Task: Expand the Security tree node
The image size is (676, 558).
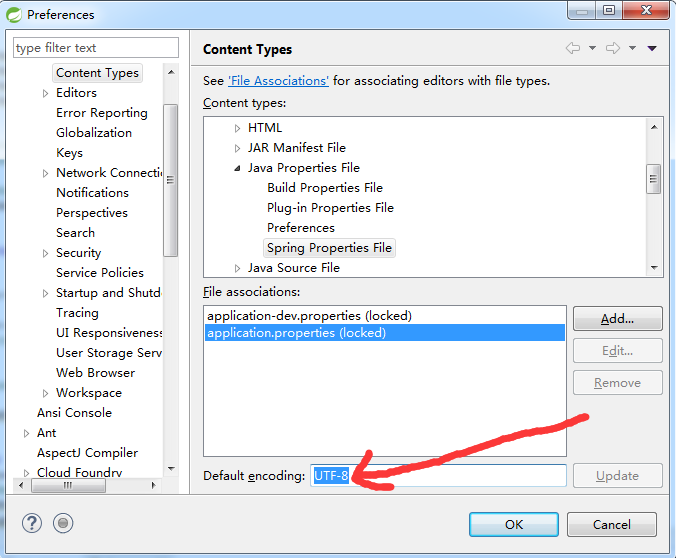Action: [45, 254]
